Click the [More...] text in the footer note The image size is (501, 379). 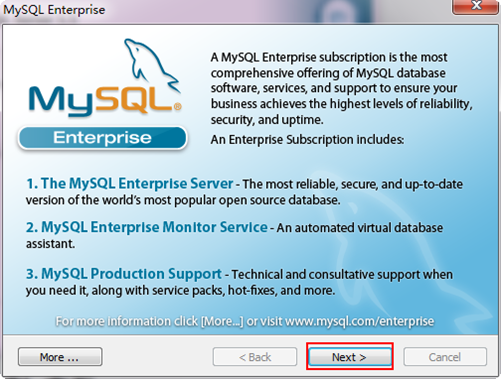222,322
